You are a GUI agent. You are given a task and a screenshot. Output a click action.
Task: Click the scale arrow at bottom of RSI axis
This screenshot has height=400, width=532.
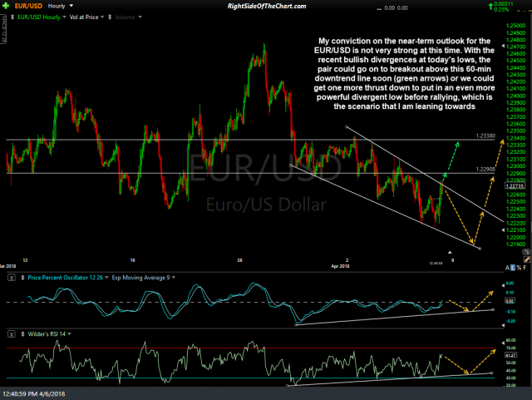point(503,385)
